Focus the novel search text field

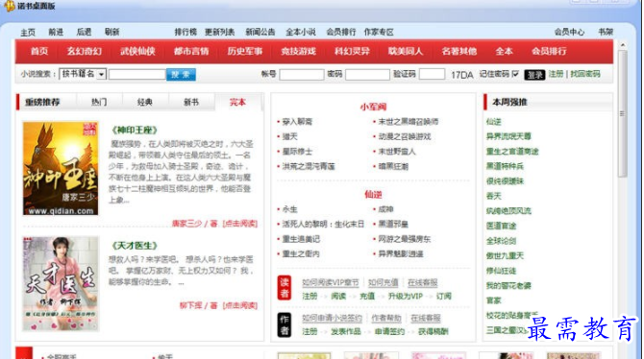click(137, 74)
